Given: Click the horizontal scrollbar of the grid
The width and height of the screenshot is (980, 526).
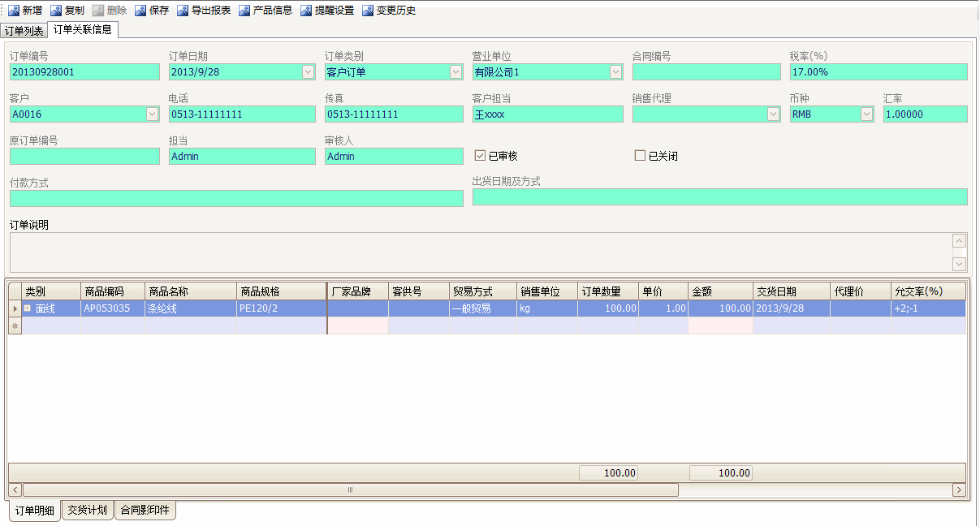Looking at the screenshot, I should [x=349, y=489].
